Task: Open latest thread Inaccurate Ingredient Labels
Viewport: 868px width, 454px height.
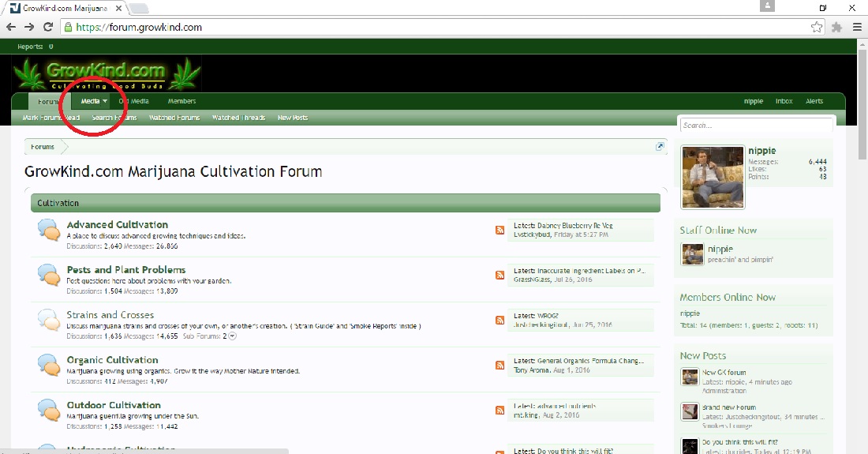Action: pyautogui.click(x=591, y=271)
